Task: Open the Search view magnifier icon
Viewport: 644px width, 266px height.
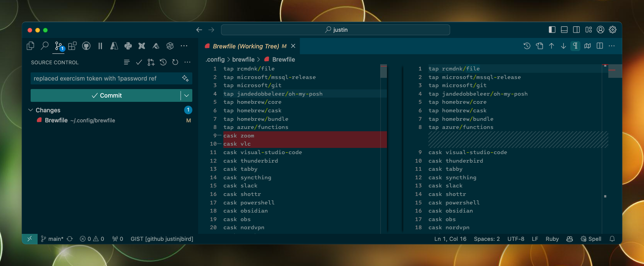Action: 45,46
